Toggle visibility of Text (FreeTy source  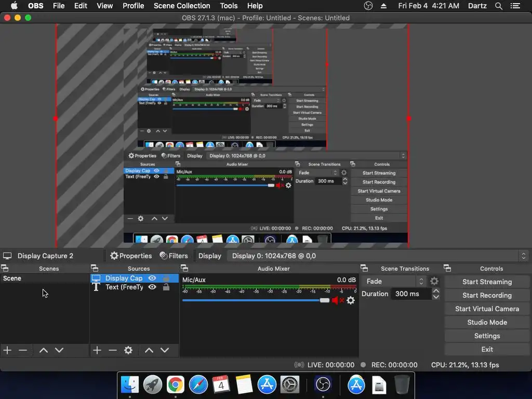[152, 287]
